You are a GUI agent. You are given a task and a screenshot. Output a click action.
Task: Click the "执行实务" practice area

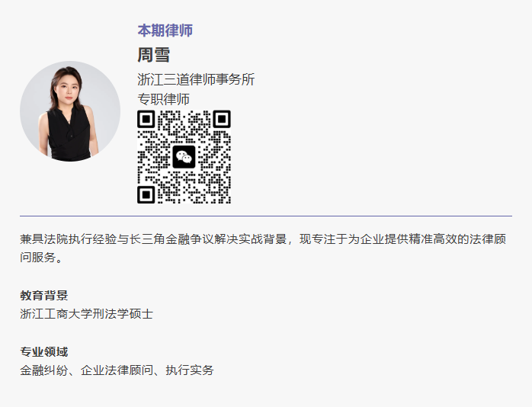[190, 370]
